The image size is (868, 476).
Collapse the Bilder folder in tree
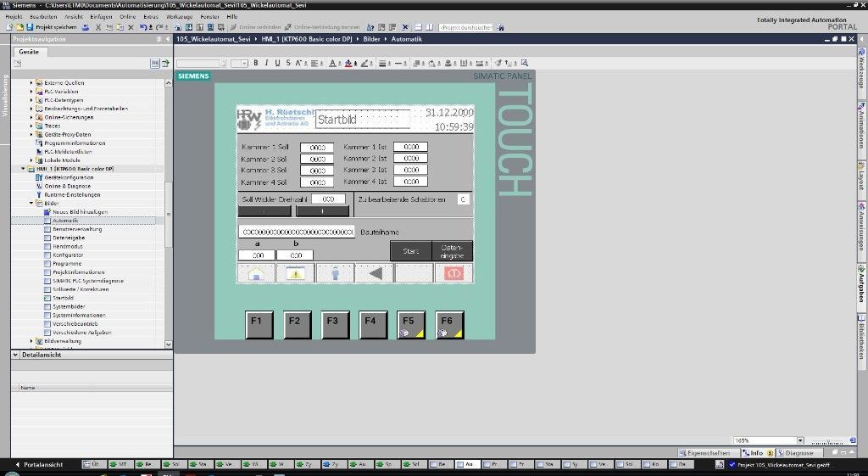pos(31,204)
